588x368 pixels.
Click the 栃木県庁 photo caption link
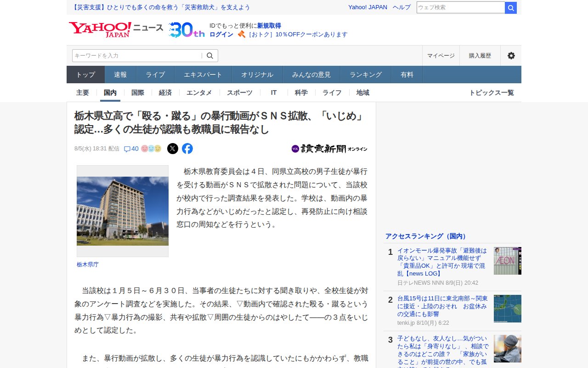[88, 264]
